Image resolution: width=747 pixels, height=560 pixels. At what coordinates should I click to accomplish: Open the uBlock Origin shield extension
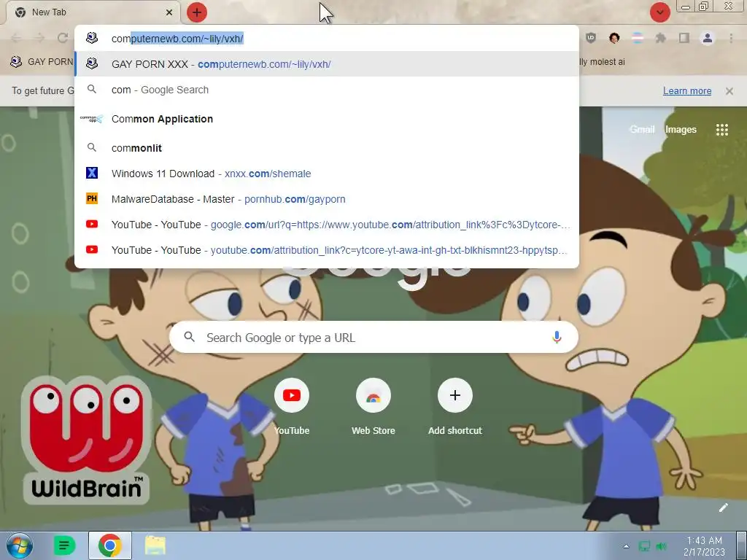591,38
